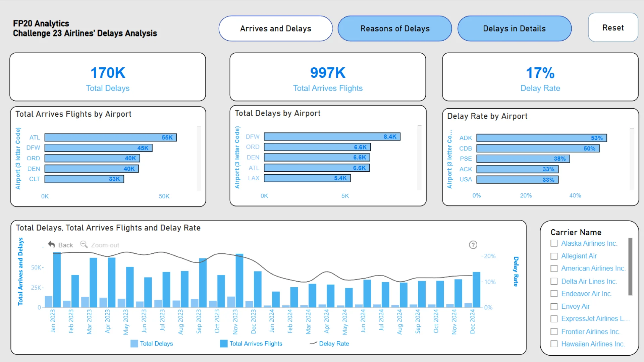Click the Delay Rate by Airport title
The image size is (644, 362).
click(x=487, y=116)
